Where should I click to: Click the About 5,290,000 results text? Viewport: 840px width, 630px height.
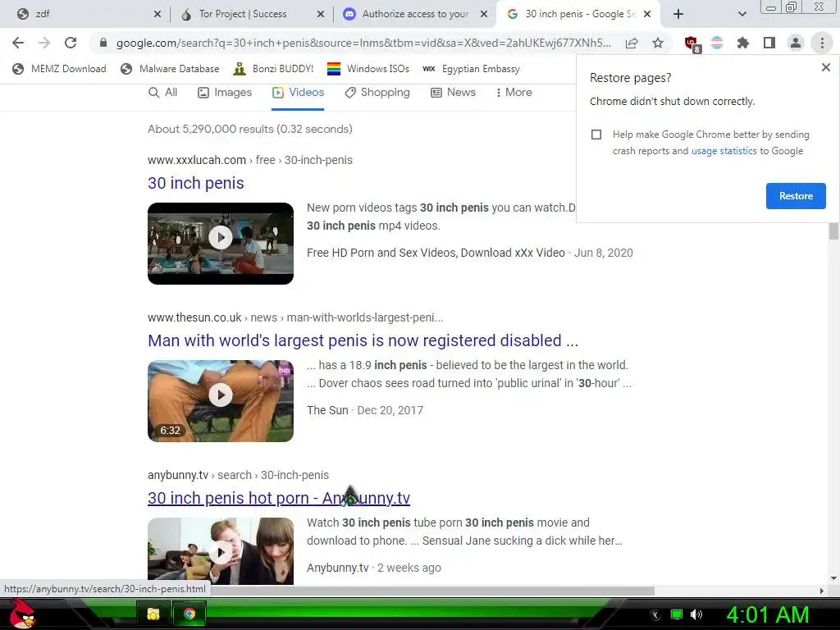coord(249,129)
